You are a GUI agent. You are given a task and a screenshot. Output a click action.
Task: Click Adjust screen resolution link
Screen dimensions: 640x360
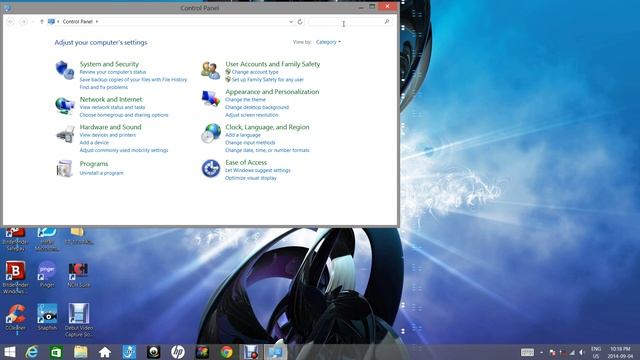point(251,115)
